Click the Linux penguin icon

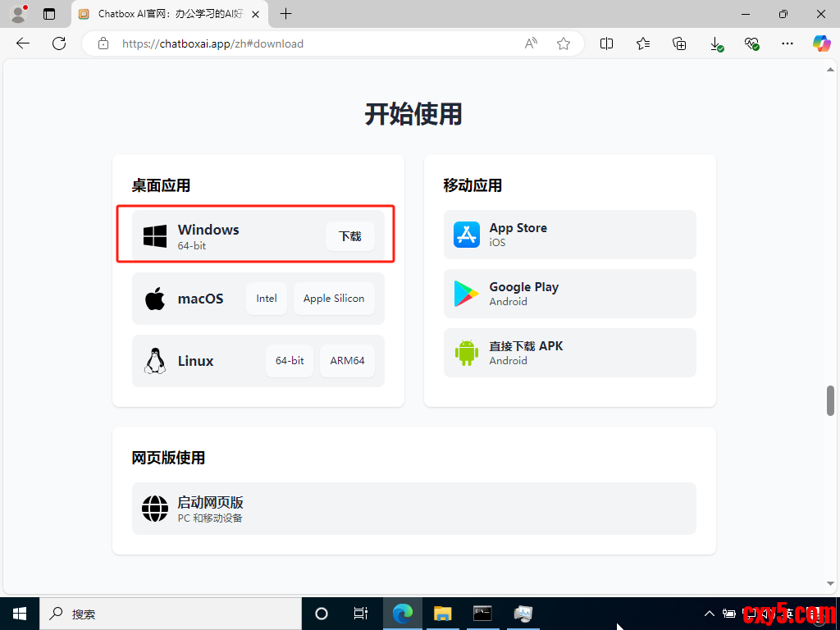click(x=155, y=361)
